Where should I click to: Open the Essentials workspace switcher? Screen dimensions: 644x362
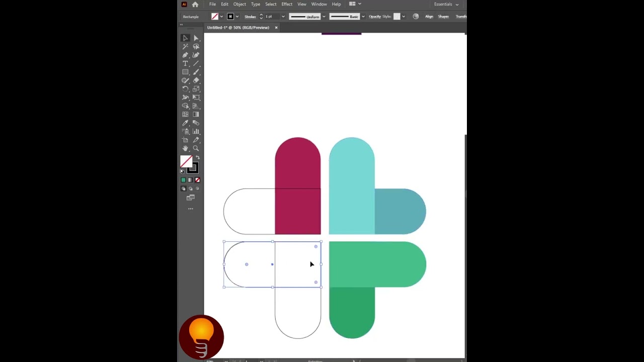446,4
